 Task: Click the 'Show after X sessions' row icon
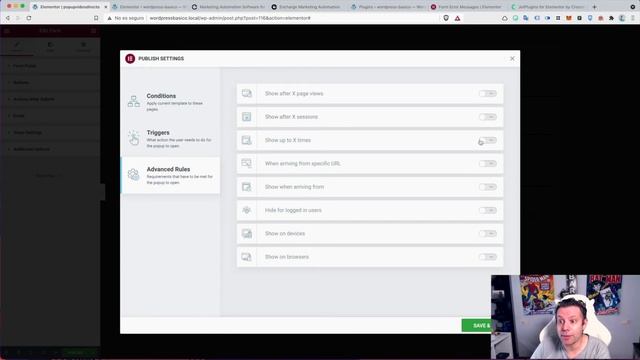[x=247, y=117]
